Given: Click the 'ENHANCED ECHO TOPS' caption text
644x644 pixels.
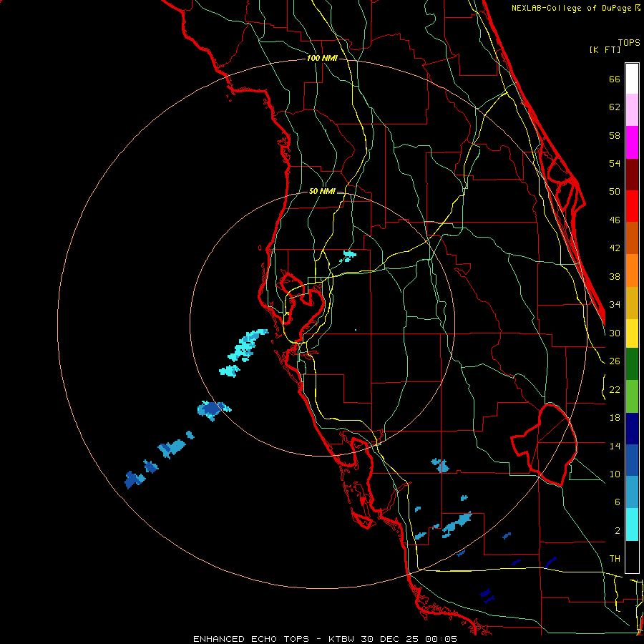Looking at the screenshot, I should [250, 639].
